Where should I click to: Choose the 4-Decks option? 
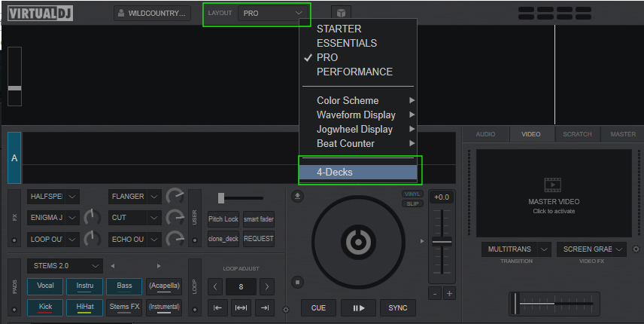pos(358,173)
